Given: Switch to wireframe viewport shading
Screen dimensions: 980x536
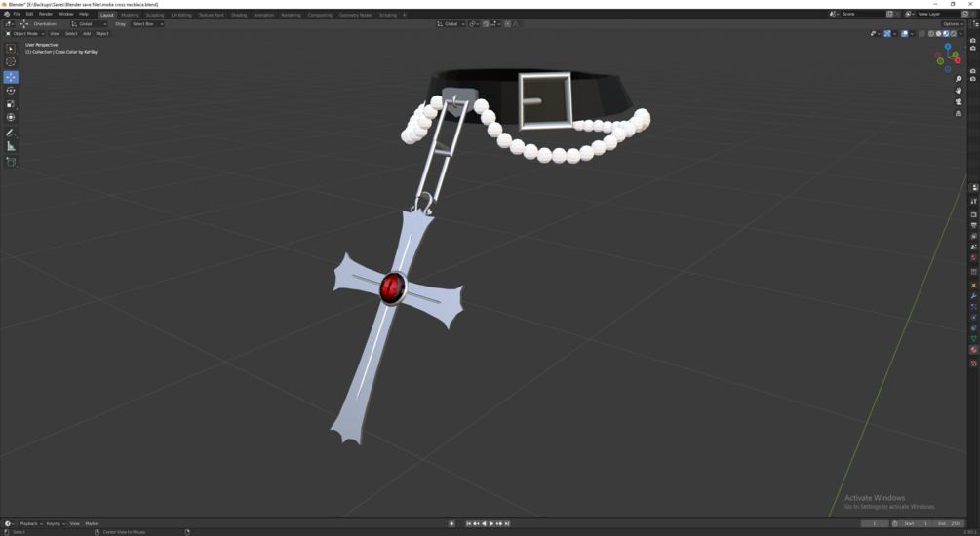Looking at the screenshot, I should click(x=931, y=34).
